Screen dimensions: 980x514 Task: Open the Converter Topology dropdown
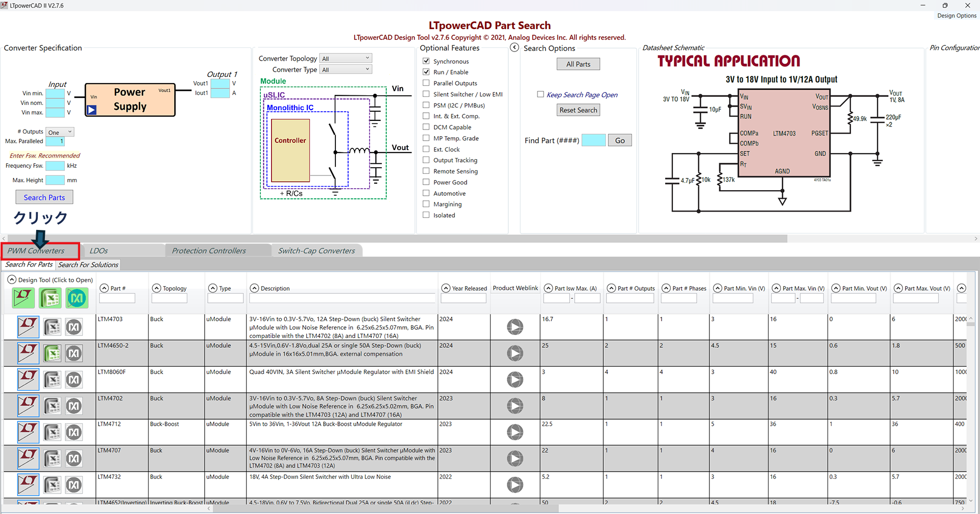point(346,59)
